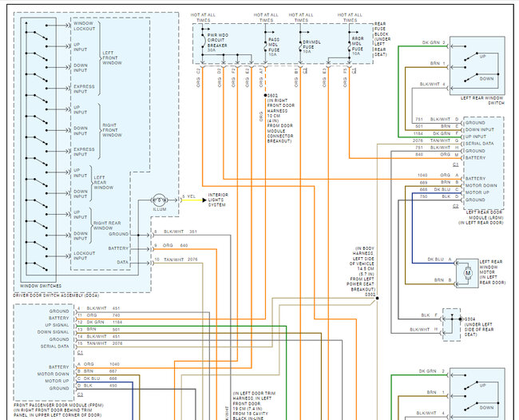This screenshot has width=519, height=420.
Task: Click the G304 ground point symbol
Action: (x=460, y=319)
